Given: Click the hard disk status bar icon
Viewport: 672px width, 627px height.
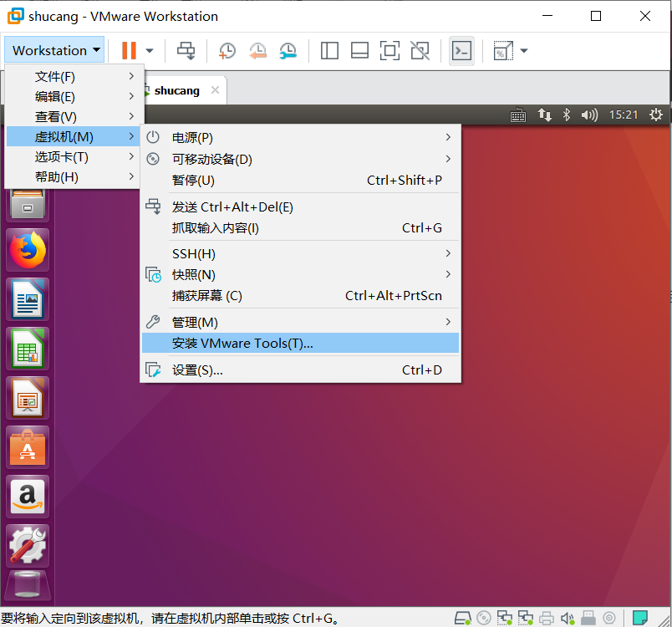Looking at the screenshot, I should pyautogui.click(x=463, y=618).
